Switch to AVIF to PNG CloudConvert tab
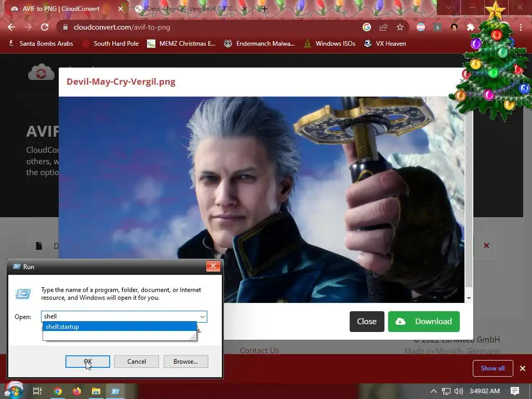Viewport: 532px width, 399px height. [x=61, y=9]
